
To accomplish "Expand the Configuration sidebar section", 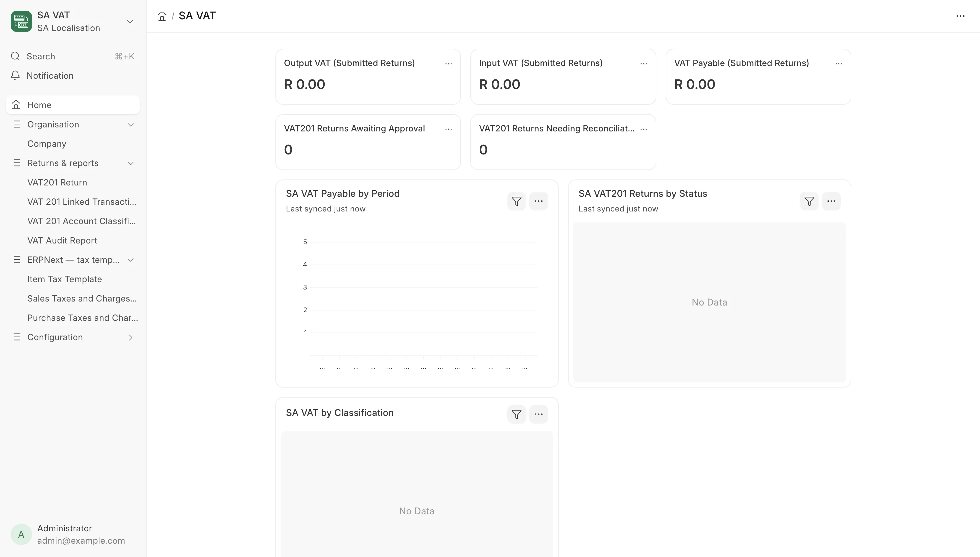I will (130, 338).
